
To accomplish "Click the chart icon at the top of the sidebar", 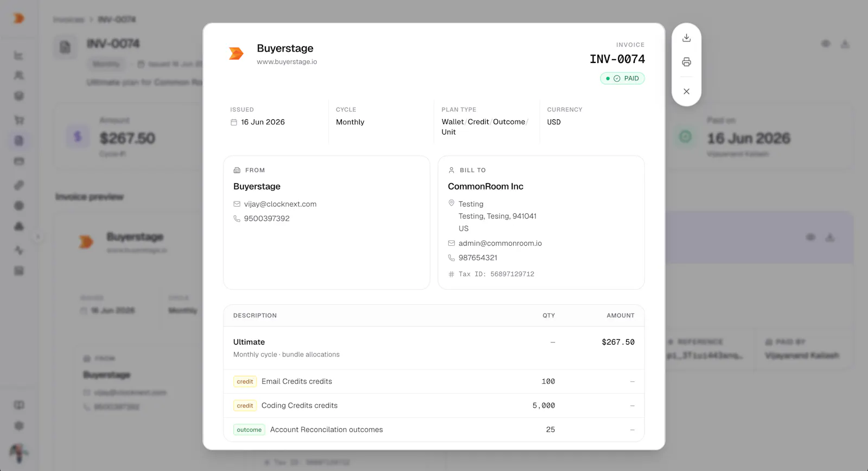I will point(19,55).
